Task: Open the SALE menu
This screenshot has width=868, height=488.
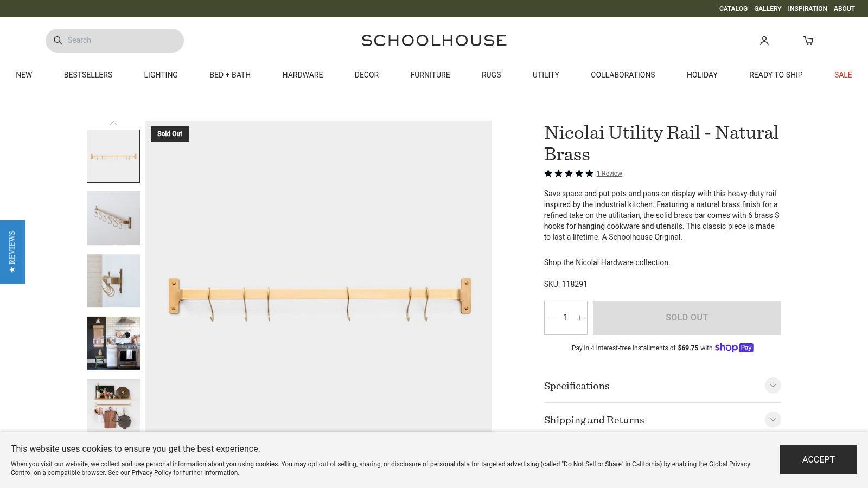Action: [843, 75]
